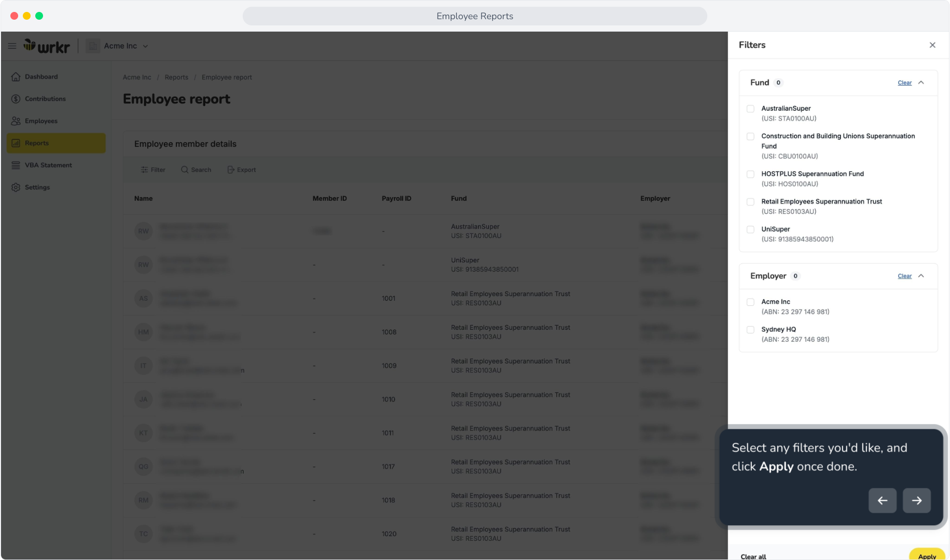Tick Construction and Building Unions Superannuation checkbox
Viewport: 950px width, 560px height.
[x=750, y=136]
